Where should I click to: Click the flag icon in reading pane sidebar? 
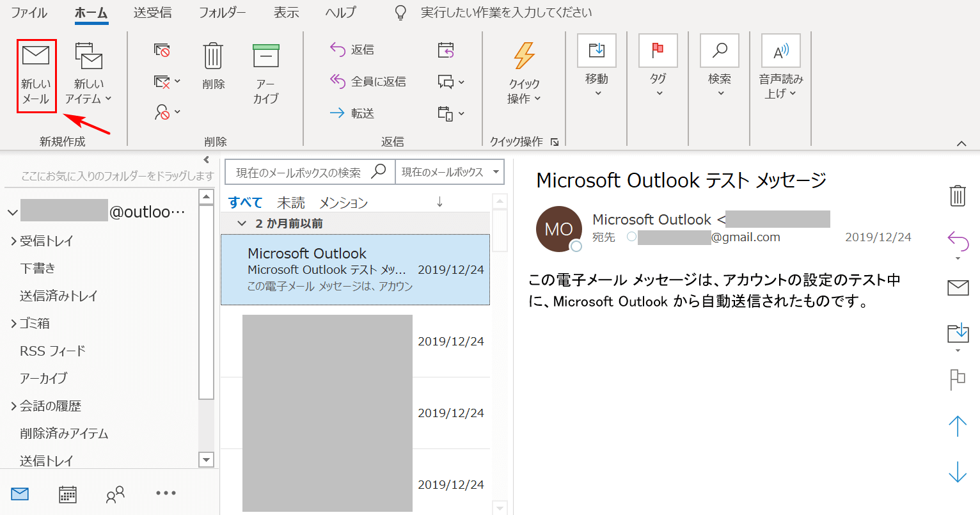click(x=957, y=379)
